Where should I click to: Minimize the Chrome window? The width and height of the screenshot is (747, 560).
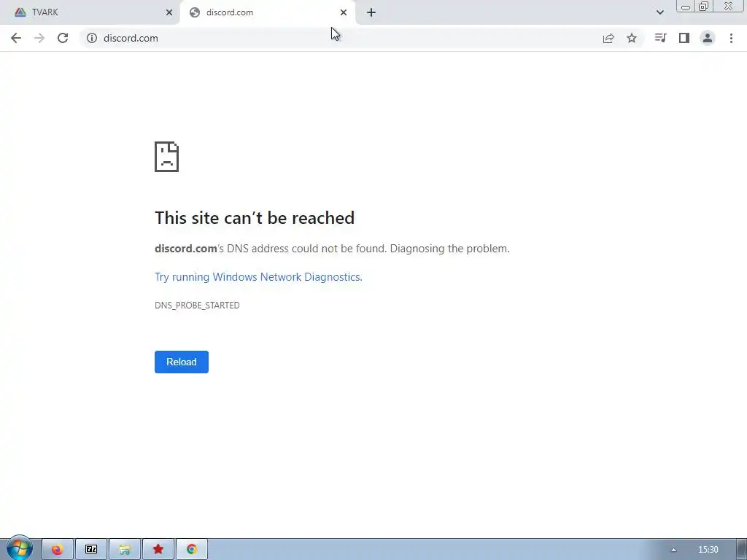(686, 6)
